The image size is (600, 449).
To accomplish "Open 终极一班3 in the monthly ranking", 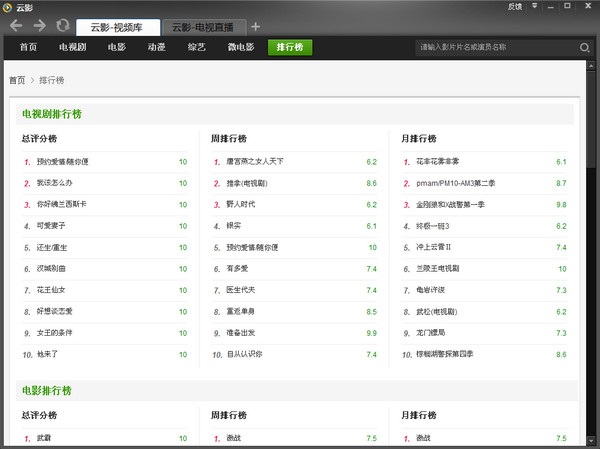I will click(x=433, y=226).
